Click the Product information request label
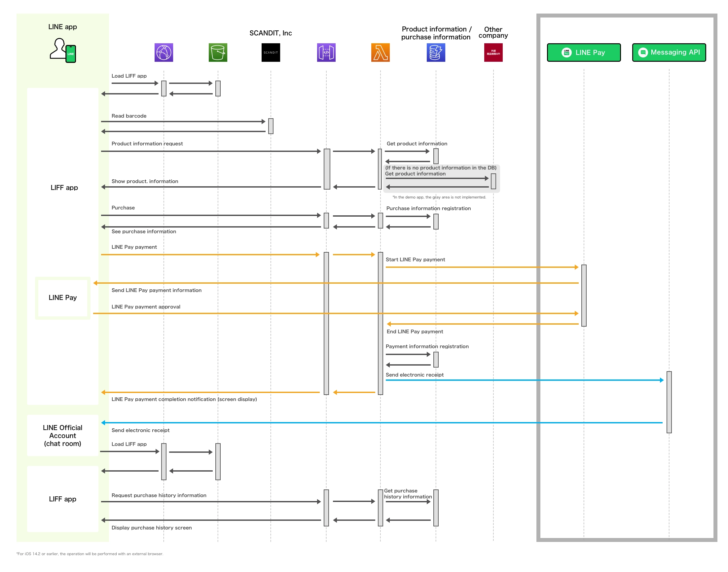This screenshot has width=728, height=572. coord(147,144)
